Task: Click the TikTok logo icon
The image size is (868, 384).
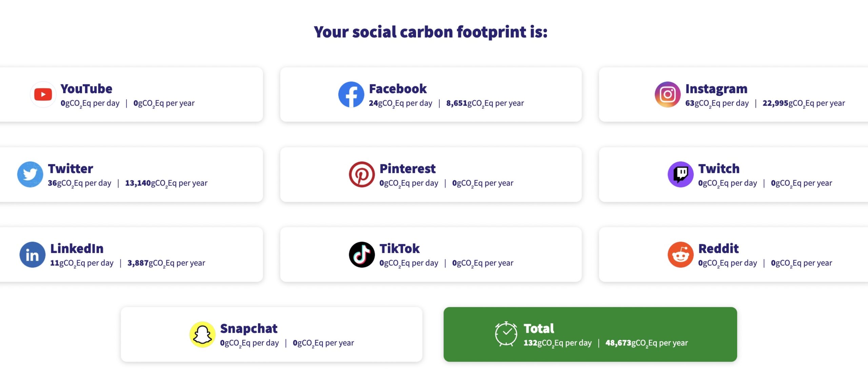Action: 361,255
